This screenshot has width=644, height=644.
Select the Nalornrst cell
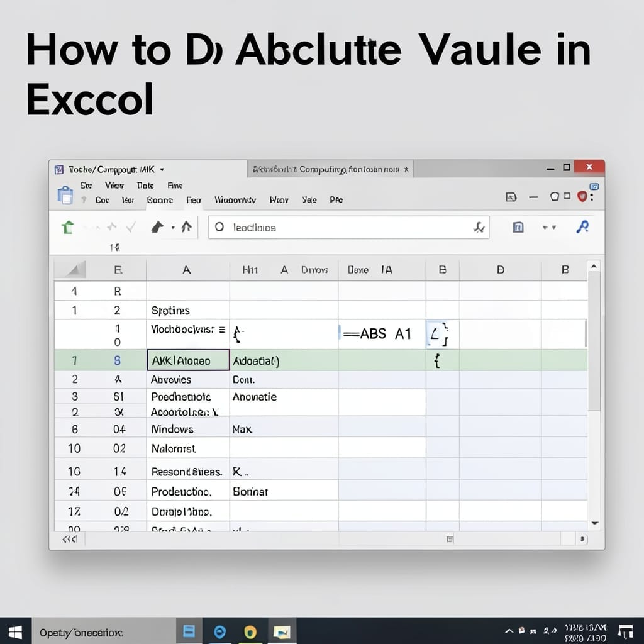click(x=187, y=448)
